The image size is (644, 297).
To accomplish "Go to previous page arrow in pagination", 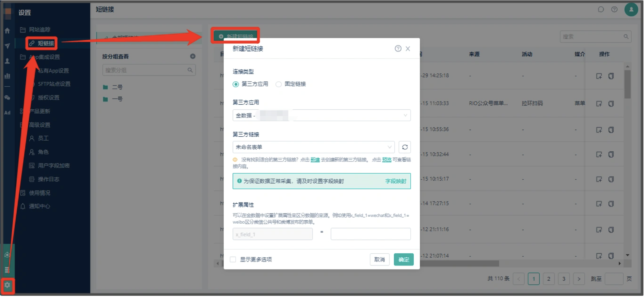I will 519,279.
